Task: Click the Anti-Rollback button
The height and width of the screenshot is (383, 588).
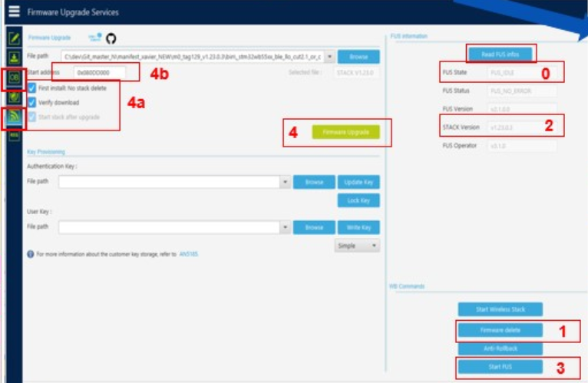Action: point(500,348)
